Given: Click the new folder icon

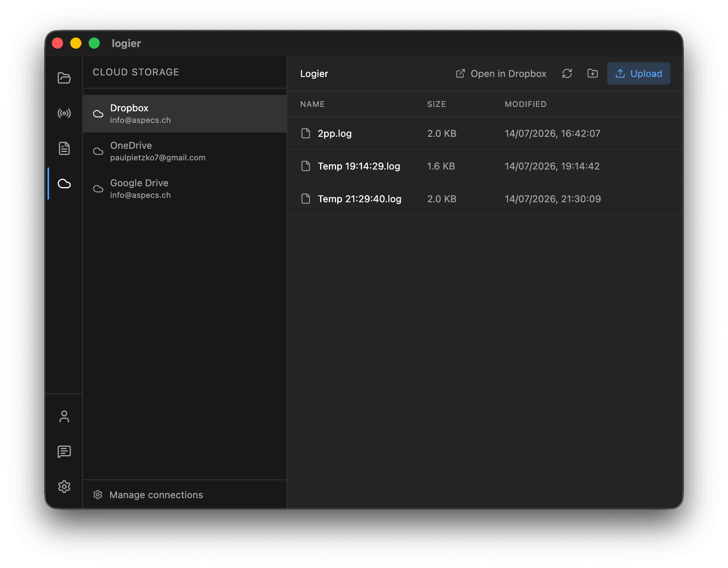Looking at the screenshot, I should 593,73.
